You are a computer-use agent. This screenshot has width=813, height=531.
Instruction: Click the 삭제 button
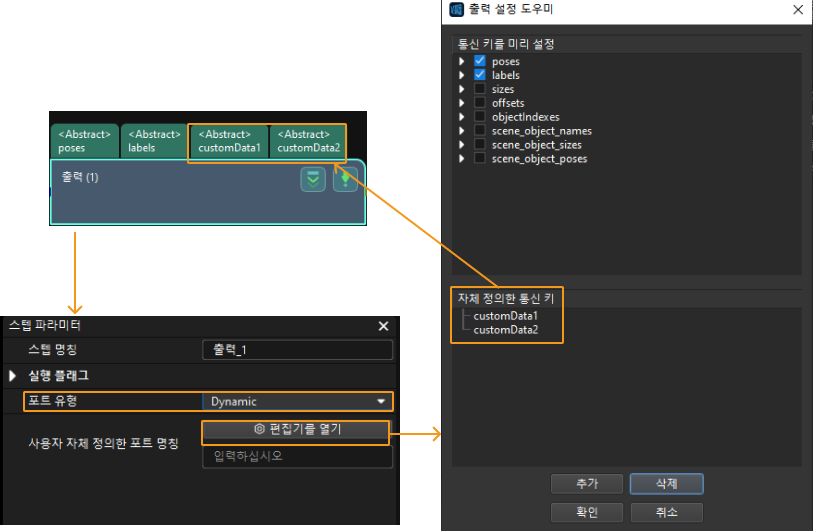pos(667,484)
